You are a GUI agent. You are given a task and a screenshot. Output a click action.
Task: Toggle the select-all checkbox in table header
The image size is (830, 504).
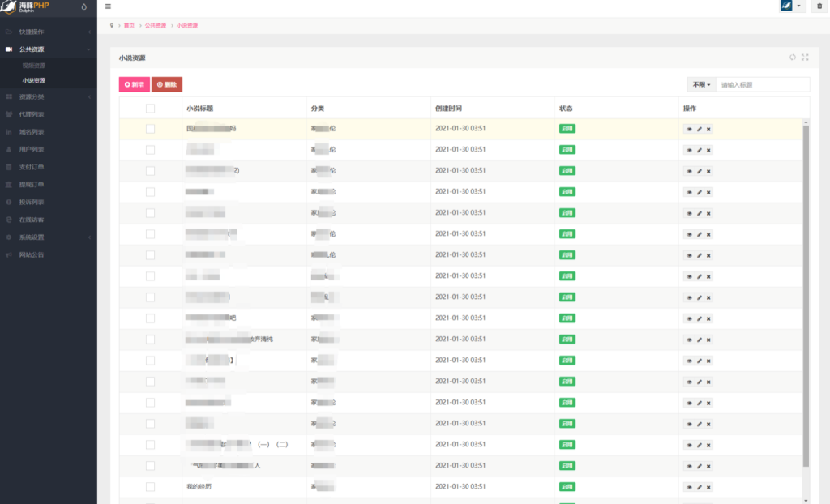[150, 108]
